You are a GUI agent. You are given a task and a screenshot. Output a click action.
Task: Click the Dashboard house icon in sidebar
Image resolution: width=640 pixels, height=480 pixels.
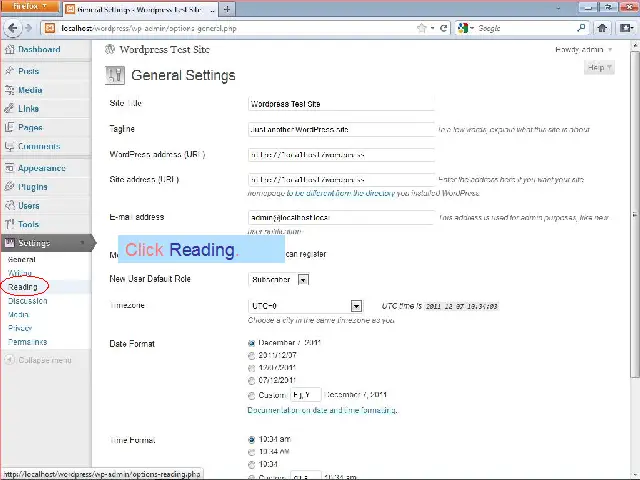[x=10, y=49]
